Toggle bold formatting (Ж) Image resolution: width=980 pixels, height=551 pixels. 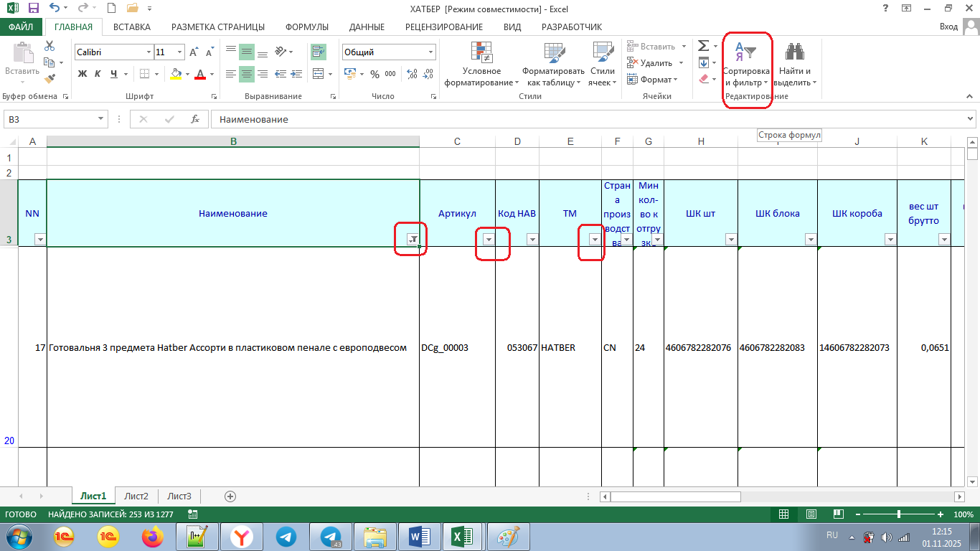click(x=83, y=74)
